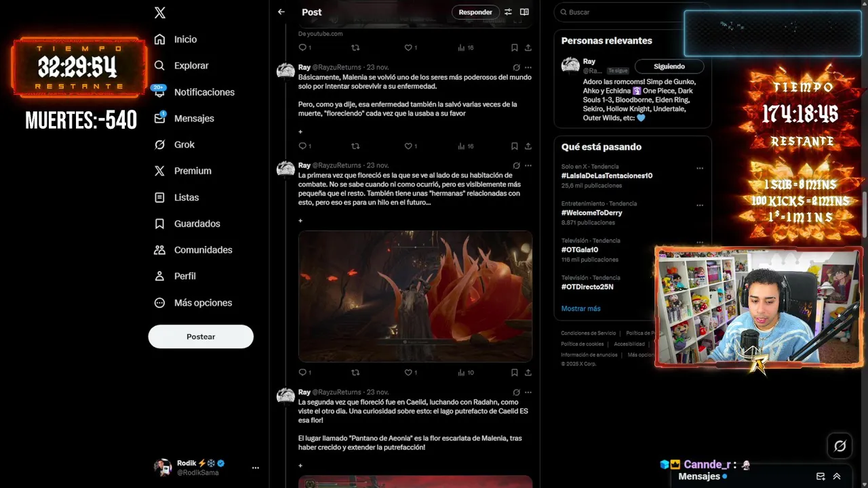Toggle the Siguiendo button for Ray
868x488 pixels.
pyautogui.click(x=669, y=66)
